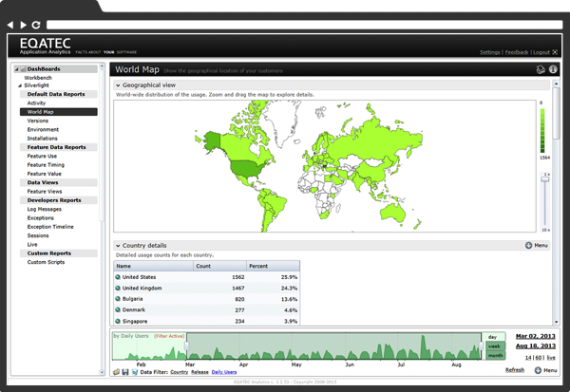This screenshot has height=392, width=570.
Task: Open the Feature Use report
Action: click(42, 157)
